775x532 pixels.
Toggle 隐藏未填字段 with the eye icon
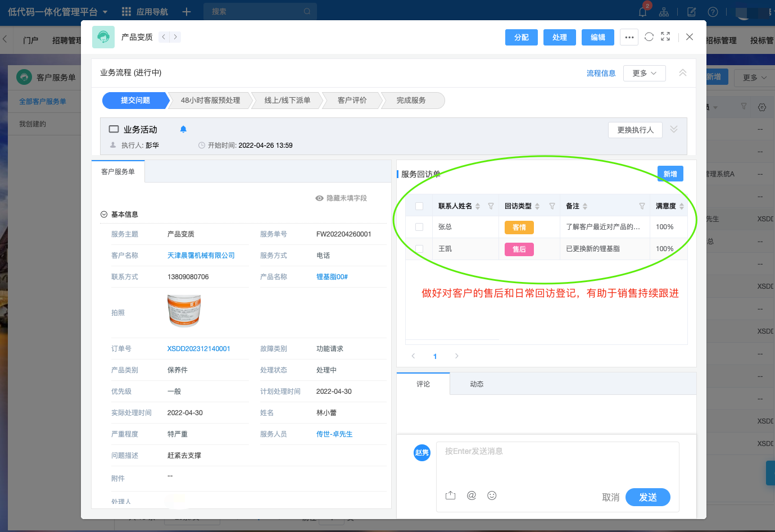click(x=319, y=198)
